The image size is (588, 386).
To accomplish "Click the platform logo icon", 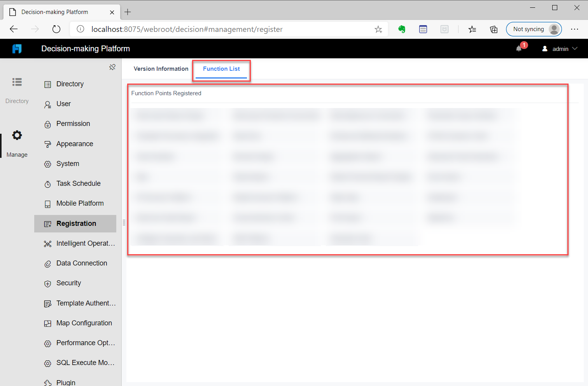I will click(17, 49).
